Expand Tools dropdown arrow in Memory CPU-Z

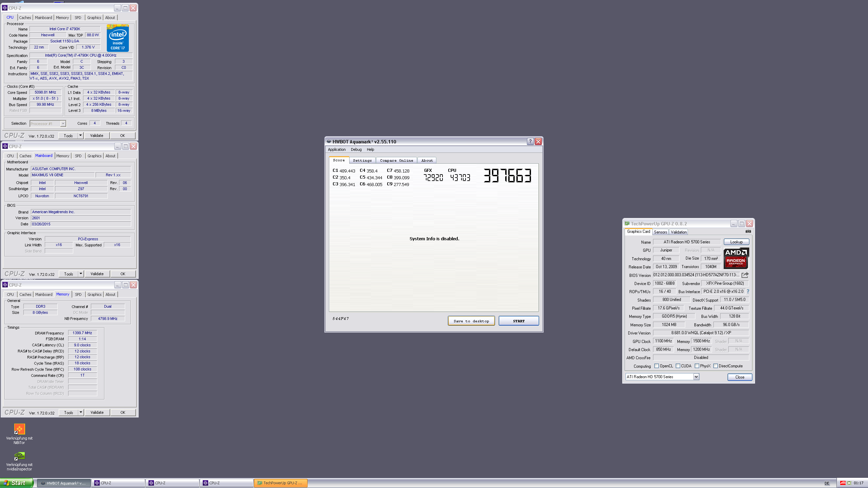[81, 412]
